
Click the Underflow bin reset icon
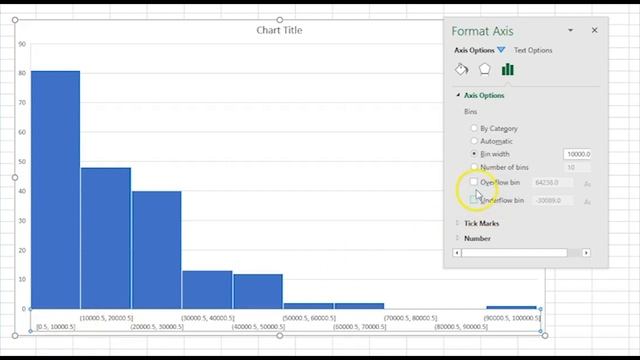coord(587,202)
